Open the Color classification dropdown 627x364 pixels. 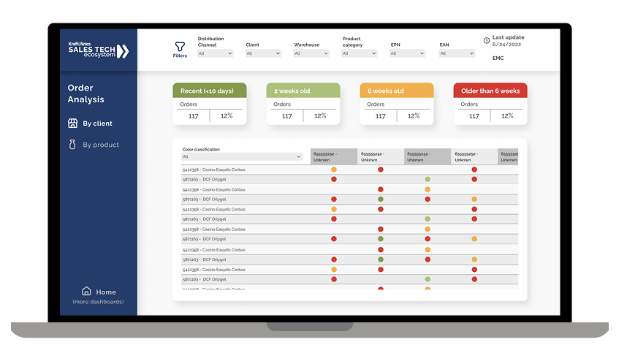coord(242,157)
